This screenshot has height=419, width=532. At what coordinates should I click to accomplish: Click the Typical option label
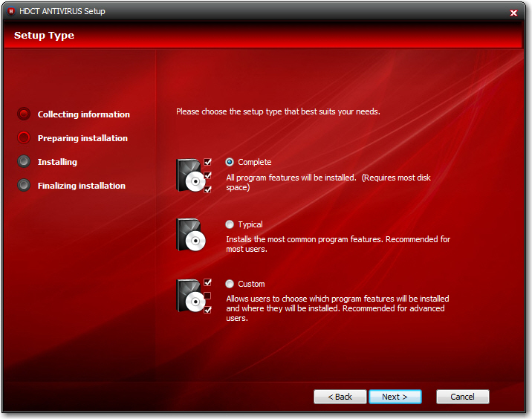[x=250, y=224]
